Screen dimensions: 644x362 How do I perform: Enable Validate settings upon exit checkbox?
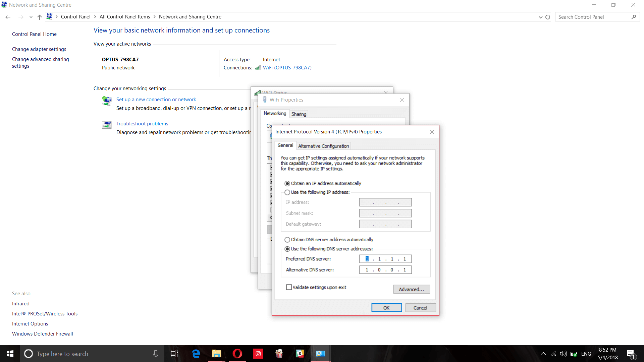pyautogui.click(x=289, y=287)
